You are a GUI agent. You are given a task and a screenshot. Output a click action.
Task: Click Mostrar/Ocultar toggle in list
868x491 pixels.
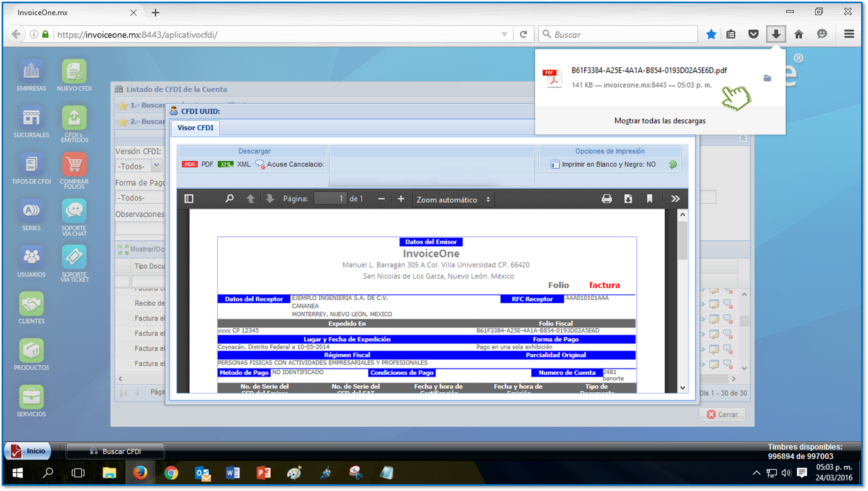click(x=141, y=250)
